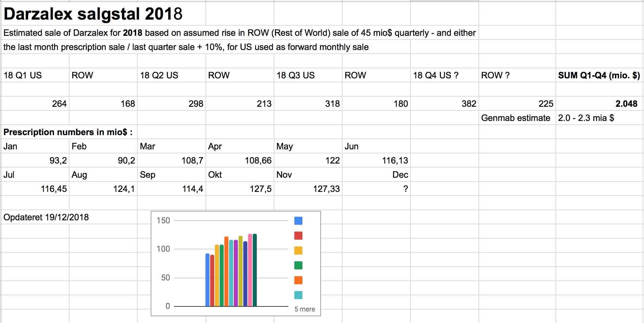
Task: Open the '5 mere' legend overflow
Action: pos(304,309)
